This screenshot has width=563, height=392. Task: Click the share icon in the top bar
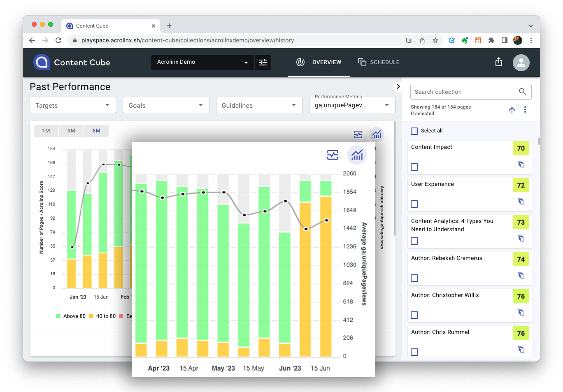[x=498, y=62]
